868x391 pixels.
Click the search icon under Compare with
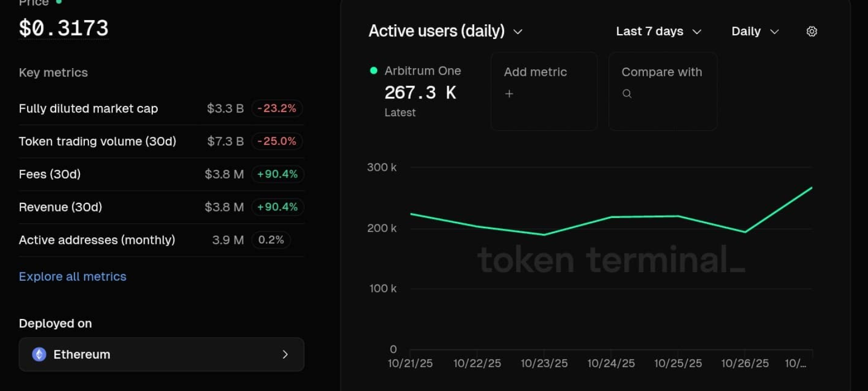[x=627, y=94]
